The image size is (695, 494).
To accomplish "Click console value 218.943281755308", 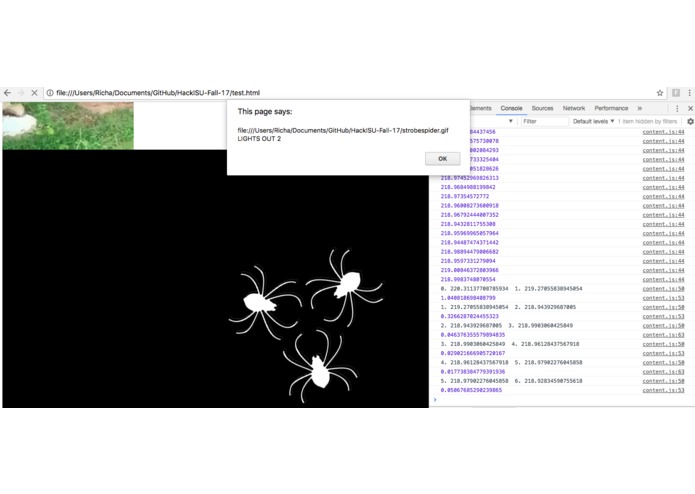I will pos(468,224).
